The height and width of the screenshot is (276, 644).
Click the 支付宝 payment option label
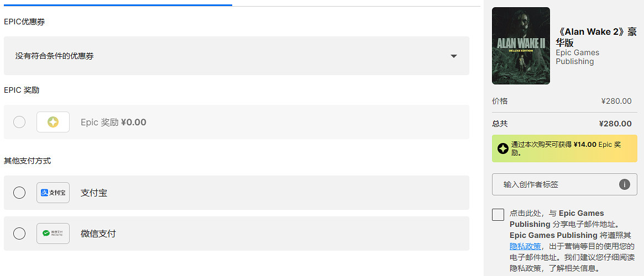94,193
